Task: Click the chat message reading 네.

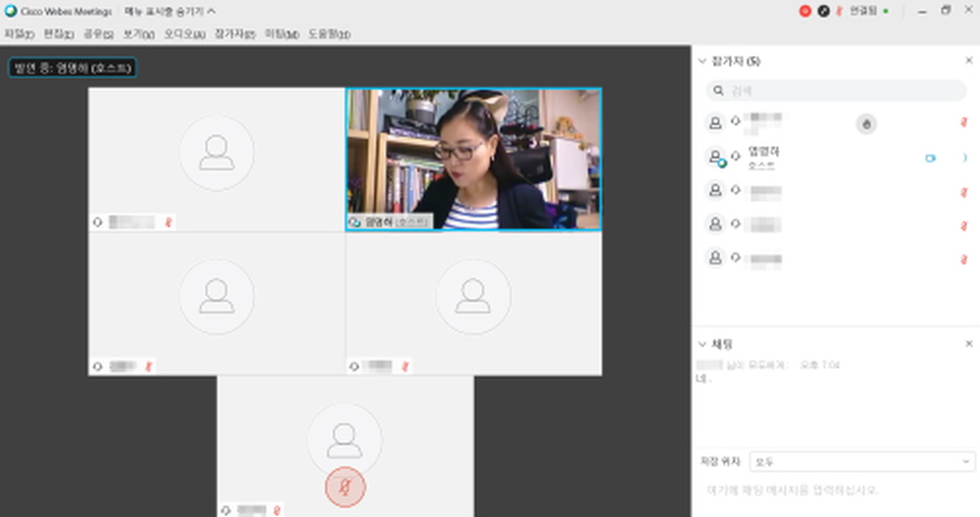Action: [x=704, y=378]
